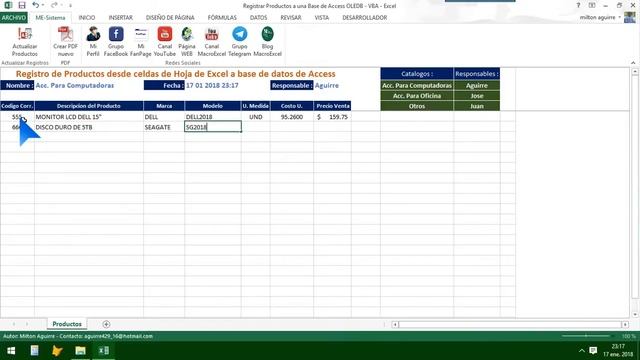The height and width of the screenshot is (360, 640).
Task: Click the cost cell 95.2600
Action: click(x=291, y=117)
